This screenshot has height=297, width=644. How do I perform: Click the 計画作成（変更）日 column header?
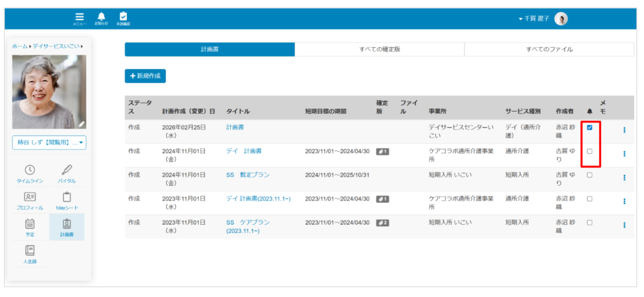189,111
